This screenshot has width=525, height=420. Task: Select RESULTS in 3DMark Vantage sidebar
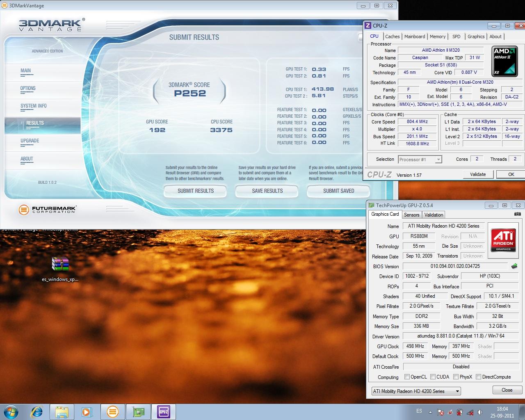pos(42,125)
